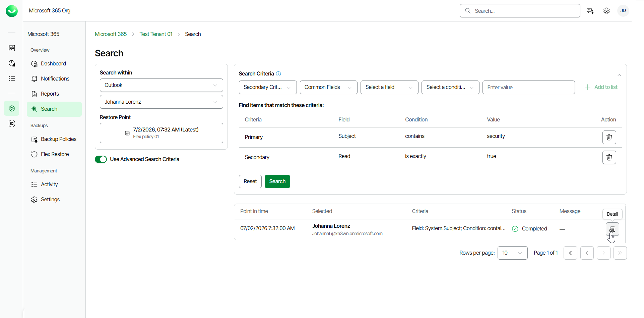The height and width of the screenshot is (318, 644).
Task: Click the Status column header
Action: 519,211
